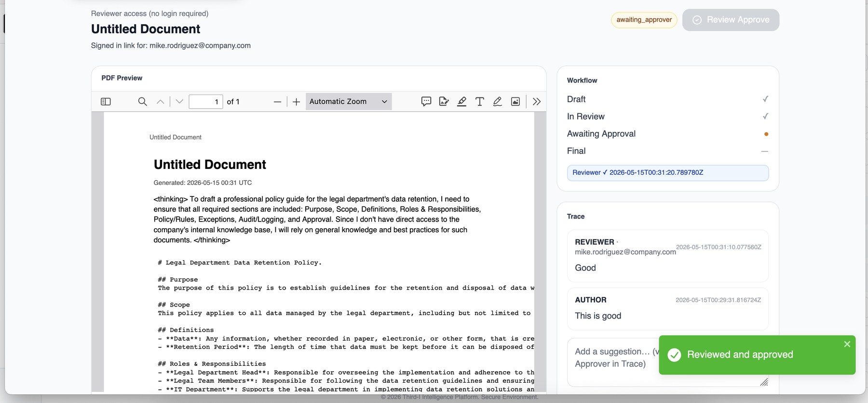Click the Trace panel heading
The width and height of the screenshot is (868, 403).
click(576, 216)
